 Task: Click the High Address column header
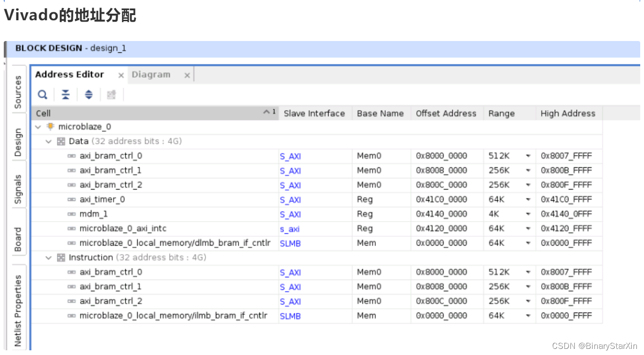point(568,113)
